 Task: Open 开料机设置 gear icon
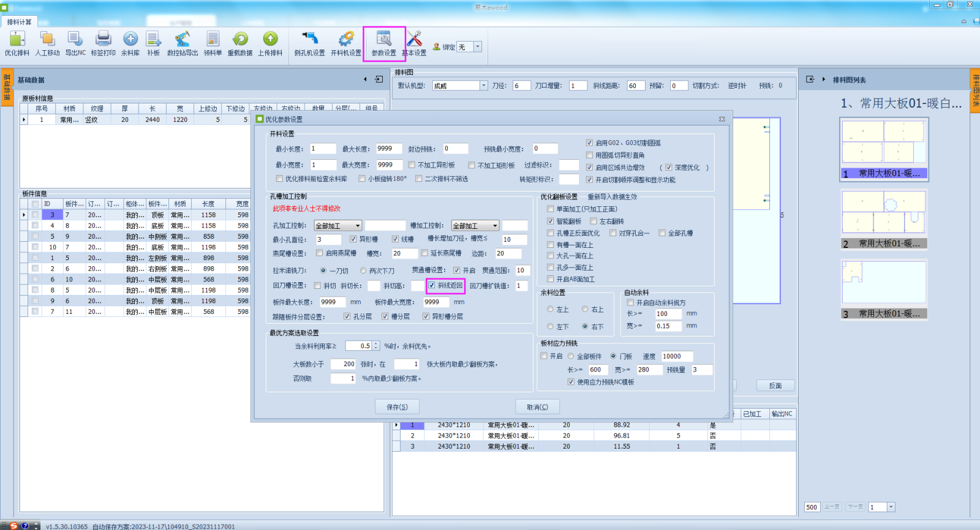coord(346,39)
